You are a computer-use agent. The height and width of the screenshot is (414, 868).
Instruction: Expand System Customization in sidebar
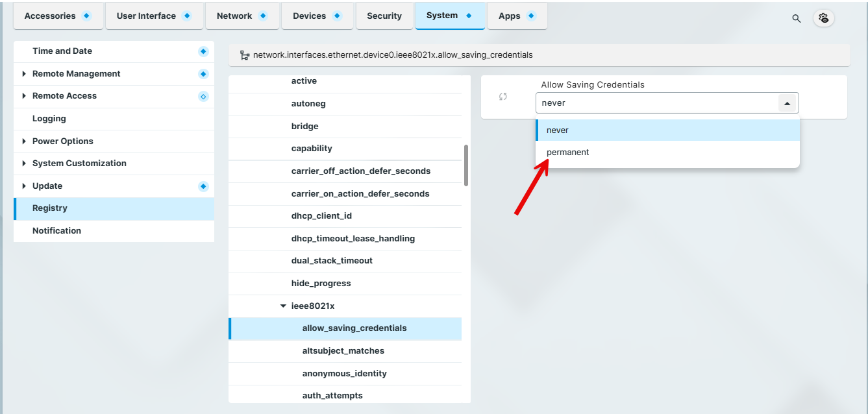coord(24,164)
